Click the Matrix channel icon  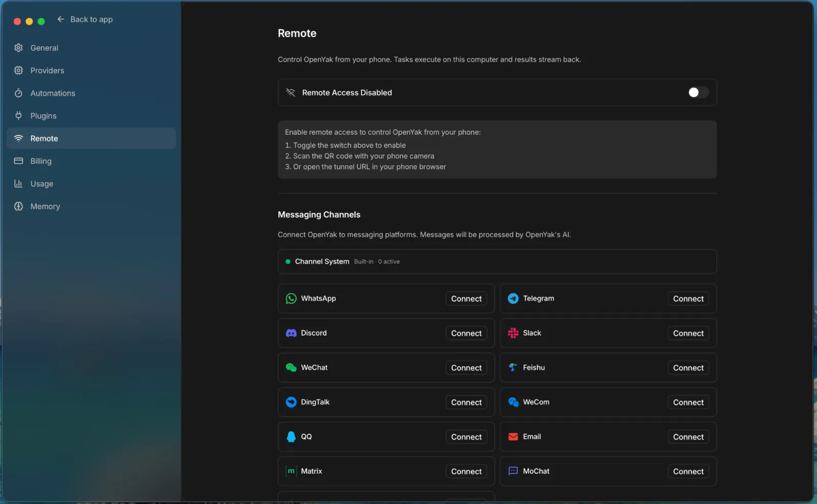pyautogui.click(x=291, y=471)
